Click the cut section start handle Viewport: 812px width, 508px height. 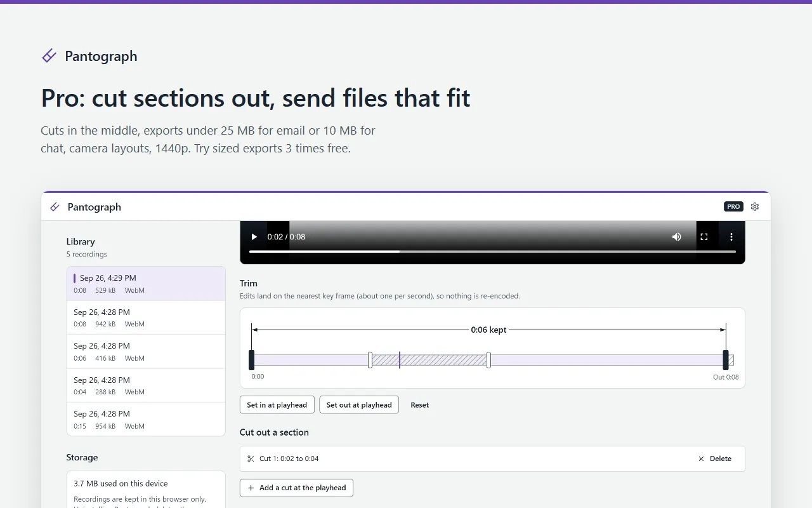click(370, 360)
